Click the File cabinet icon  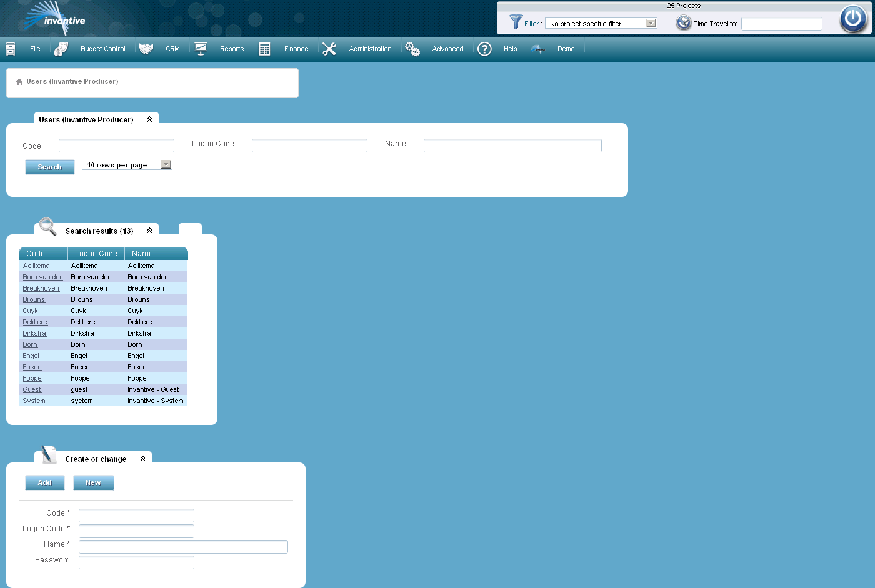(x=11, y=49)
